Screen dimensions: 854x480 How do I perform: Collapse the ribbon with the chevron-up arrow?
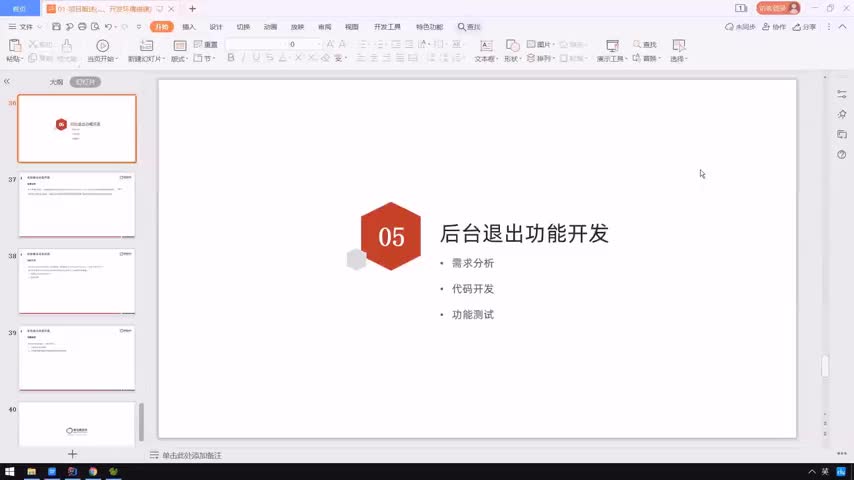click(843, 27)
